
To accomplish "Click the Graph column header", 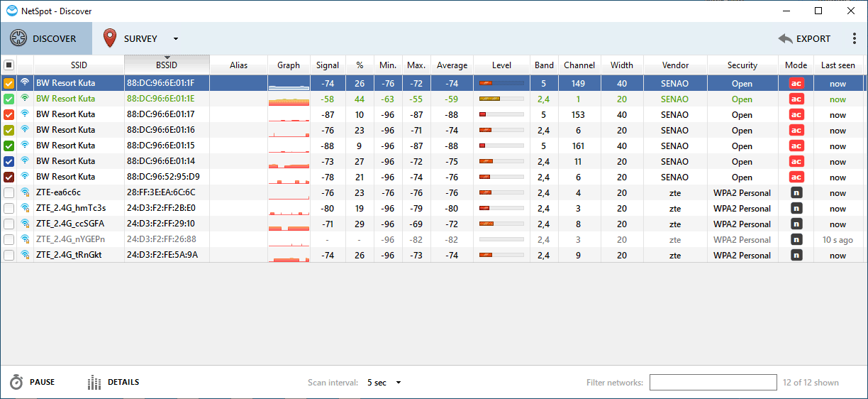I will (289, 65).
